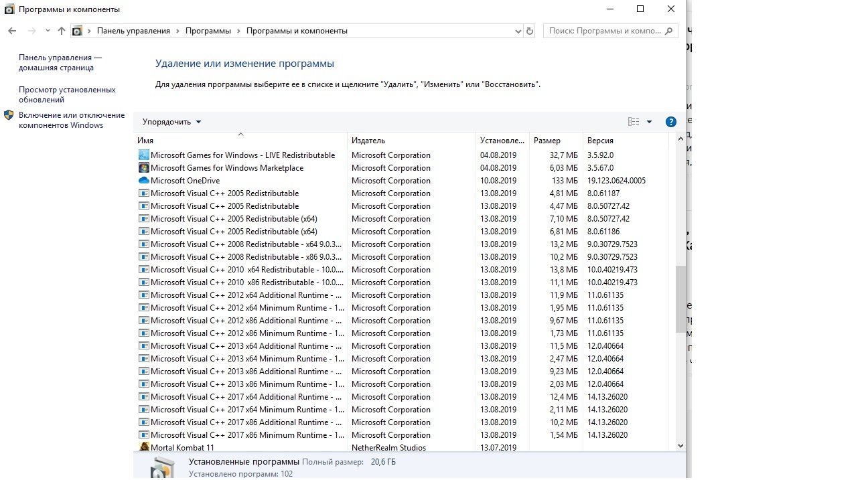The width and height of the screenshot is (868, 480).
Task: Click the up-one-level arrow icon
Action: [x=62, y=31]
